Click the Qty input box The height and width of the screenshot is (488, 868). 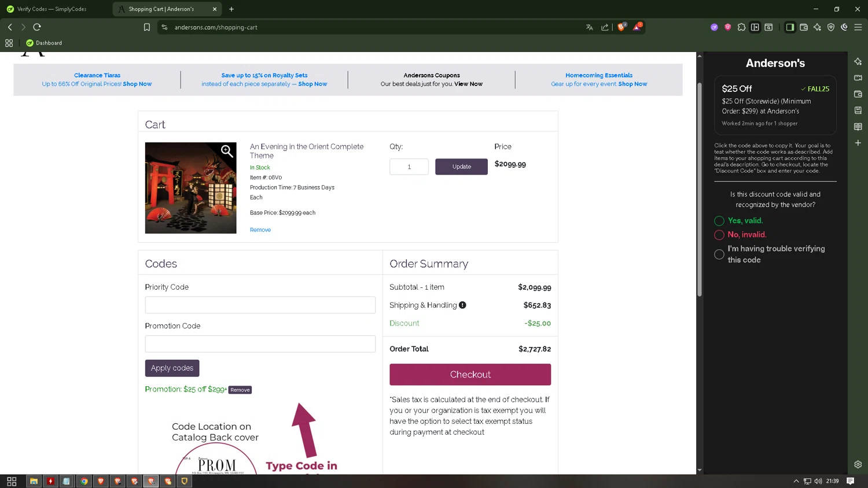pyautogui.click(x=409, y=167)
